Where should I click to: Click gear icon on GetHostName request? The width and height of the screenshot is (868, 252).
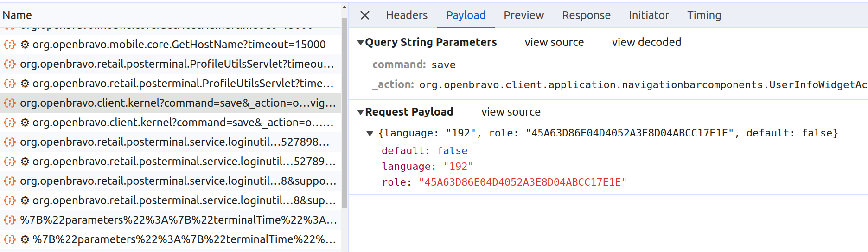[25, 45]
